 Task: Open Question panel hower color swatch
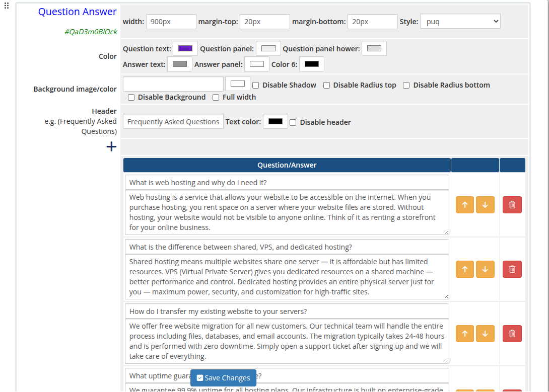pos(374,48)
